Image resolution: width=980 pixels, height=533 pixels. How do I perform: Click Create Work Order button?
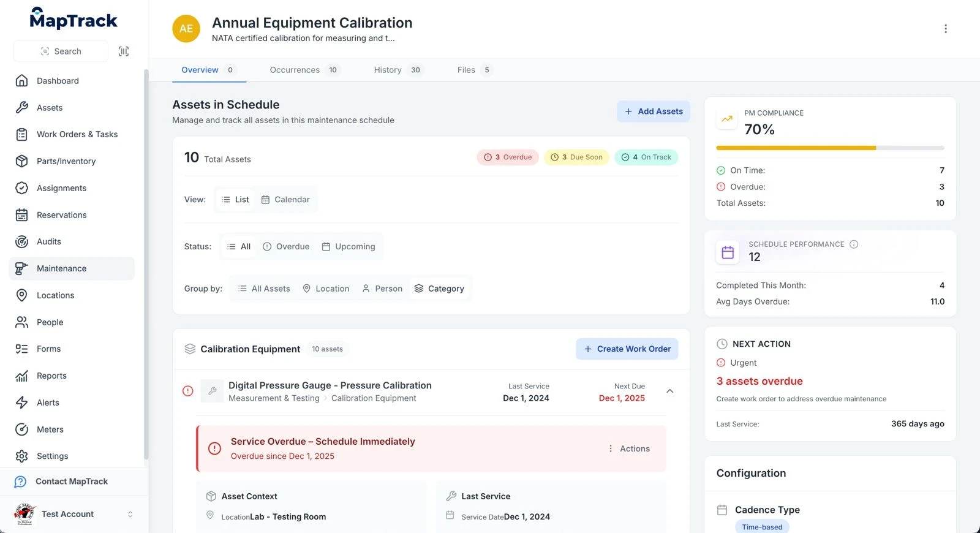[x=627, y=349]
